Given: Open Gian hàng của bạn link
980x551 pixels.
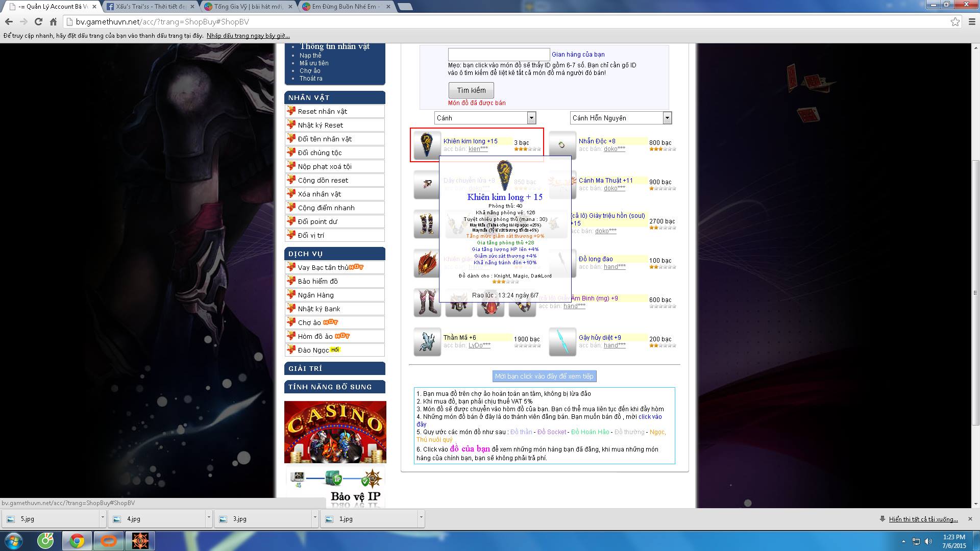Looking at the screenshot, I should coord(578,55).
